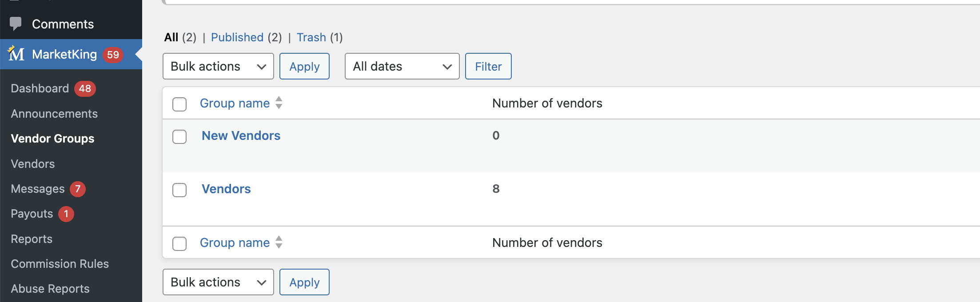The image size is (980, 302).
Task: Show All vendor groups filter
Action: (x=171, y=37)
